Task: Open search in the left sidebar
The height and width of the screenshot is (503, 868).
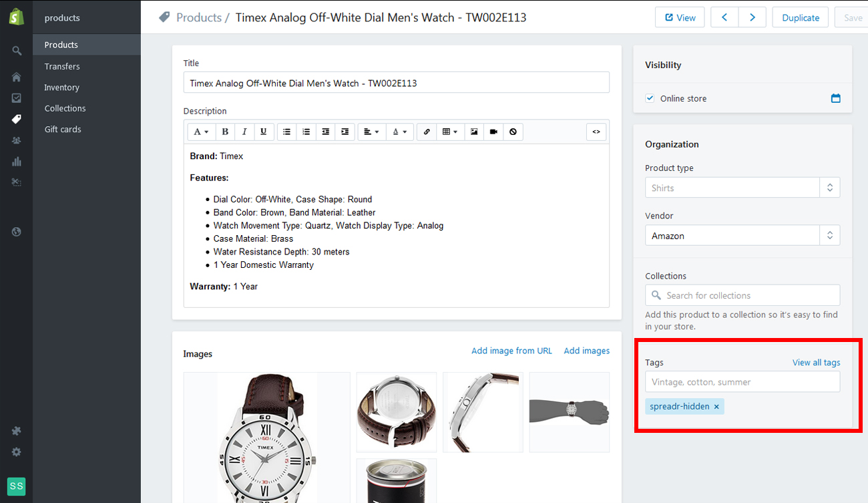Action: 17,51
